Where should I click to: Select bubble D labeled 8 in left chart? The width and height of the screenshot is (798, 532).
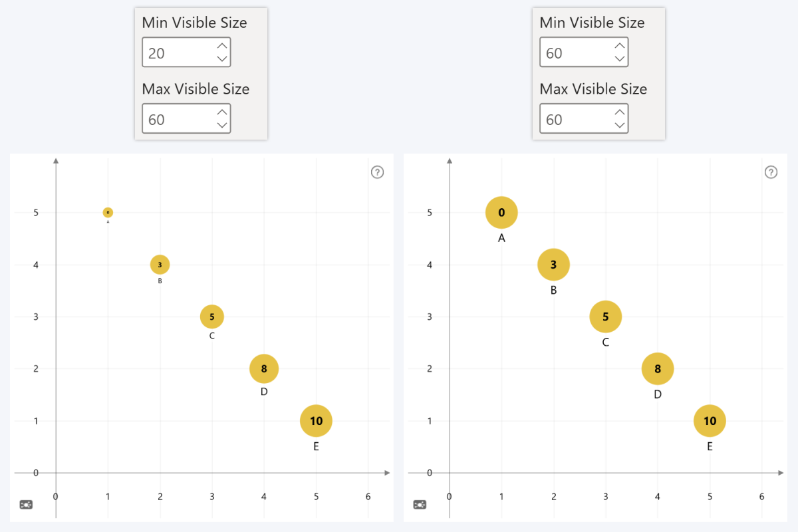click(x=264, y=368)
